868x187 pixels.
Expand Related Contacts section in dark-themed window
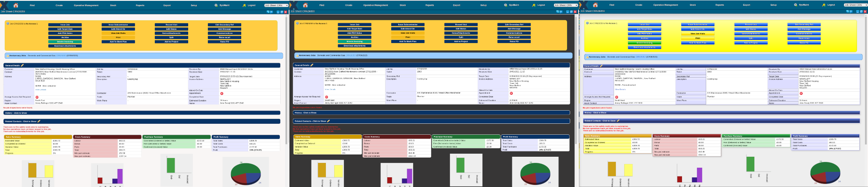[431, 121]
